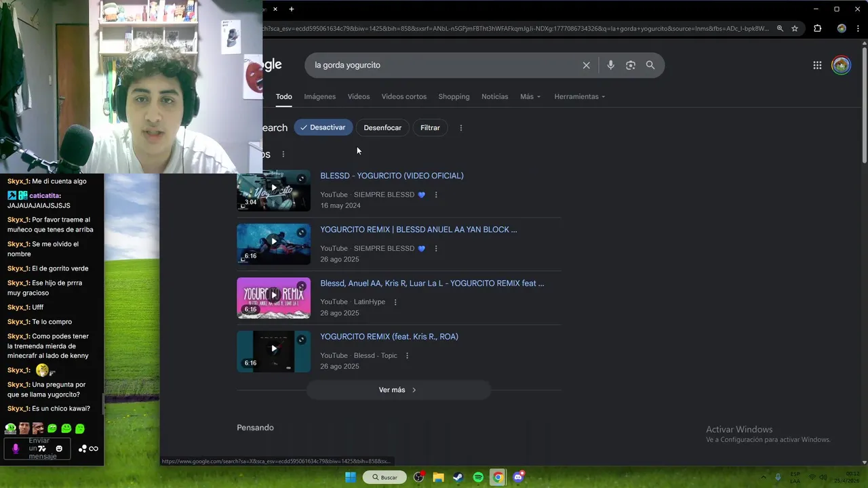The width and height of the screenshot is (868, 488).
Task: Open BLESSD - YOGURCITO (VIDEO OFICIAL) link
Action: (392, 176)
